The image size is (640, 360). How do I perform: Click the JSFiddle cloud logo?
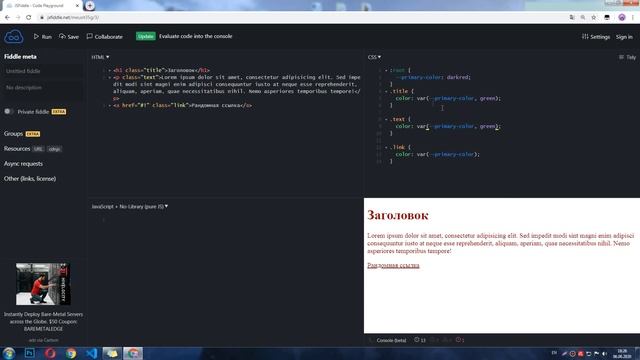click(x=13, y=37)
